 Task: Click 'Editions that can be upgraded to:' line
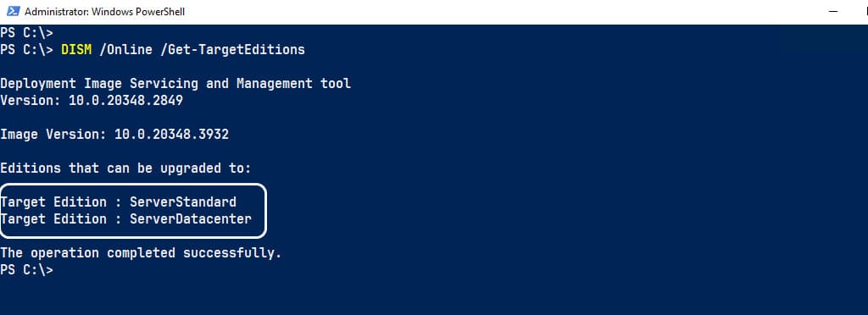coord(125,169)
